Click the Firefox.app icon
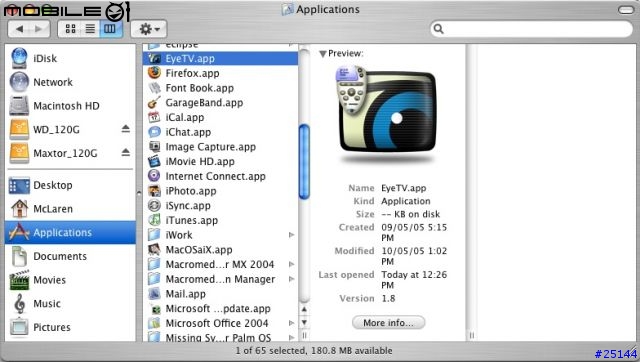The width and height of the screenshot is (640, 362). tap(154, 73)
